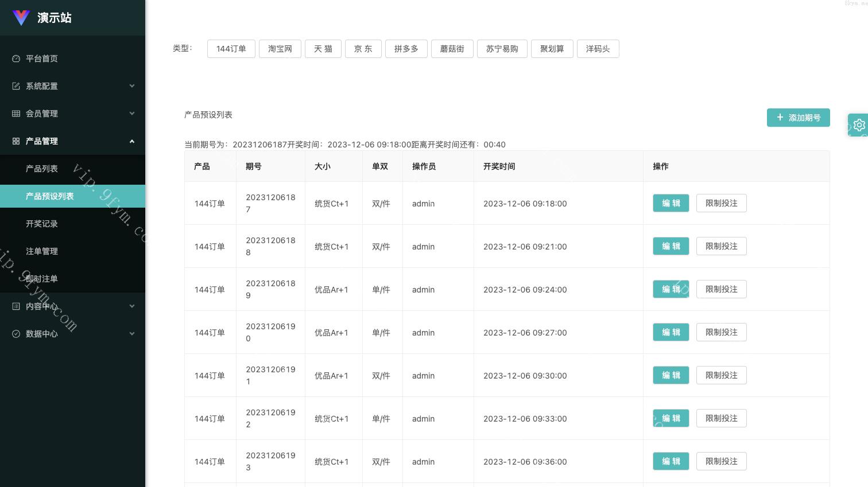
Task: Filter by the 淘宝网 type
Action: click(x=280, y=49)
